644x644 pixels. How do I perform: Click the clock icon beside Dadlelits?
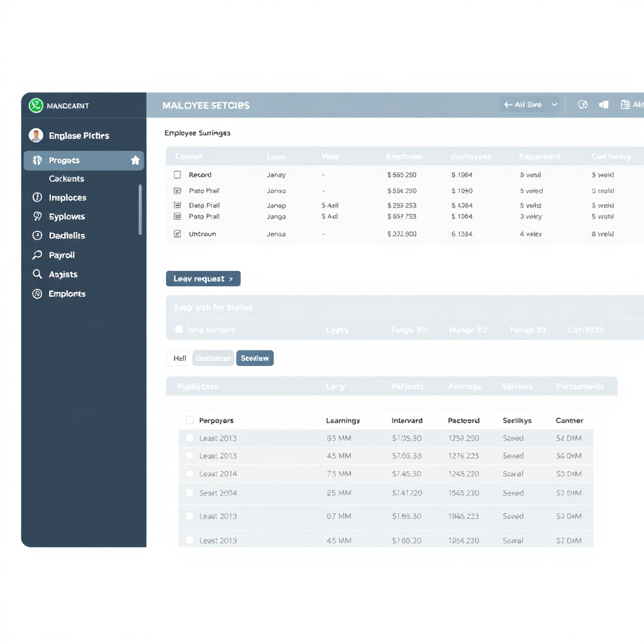tap(36, 236)
